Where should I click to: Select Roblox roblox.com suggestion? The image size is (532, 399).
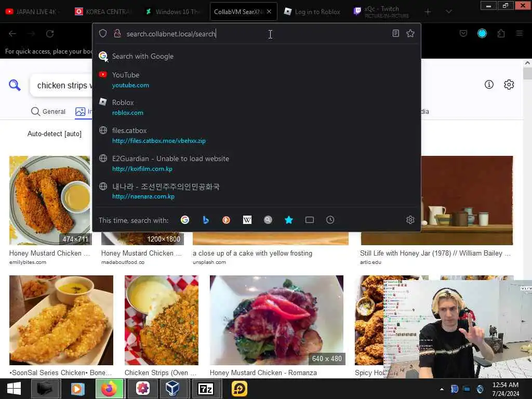(x=257, y=107)
